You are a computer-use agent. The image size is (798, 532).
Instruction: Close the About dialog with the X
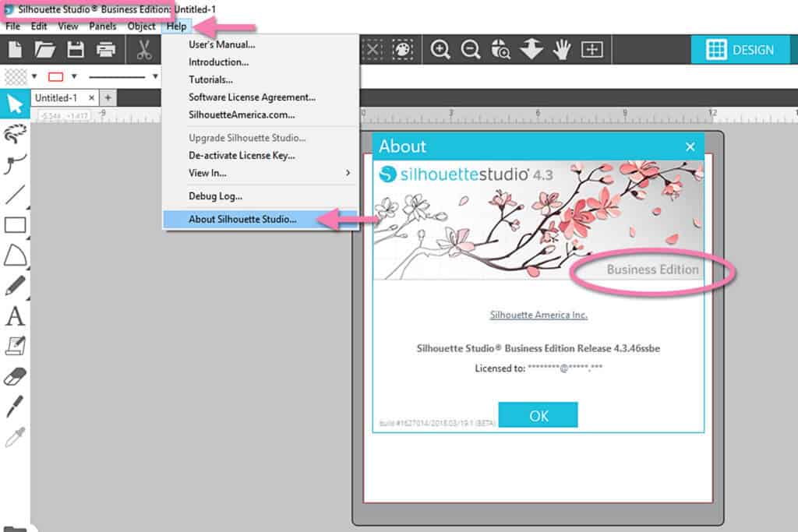[x=690, y=147]
